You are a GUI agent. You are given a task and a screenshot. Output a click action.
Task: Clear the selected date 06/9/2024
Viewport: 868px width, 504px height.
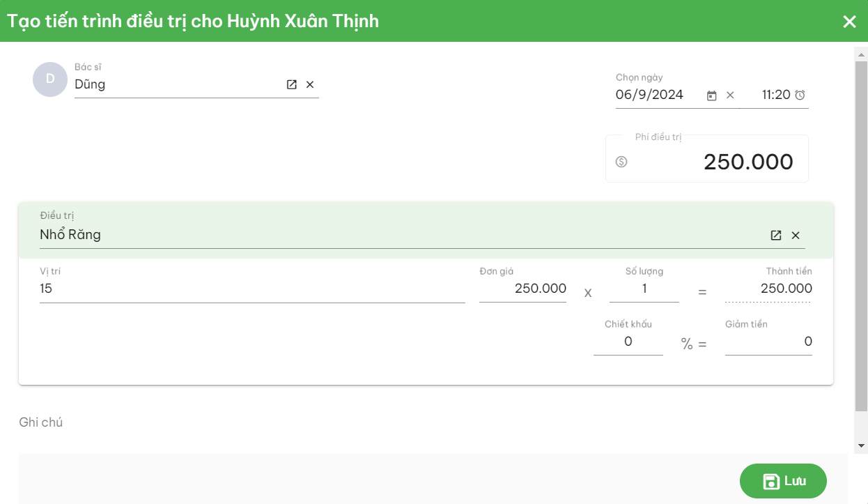coord(730,96)
